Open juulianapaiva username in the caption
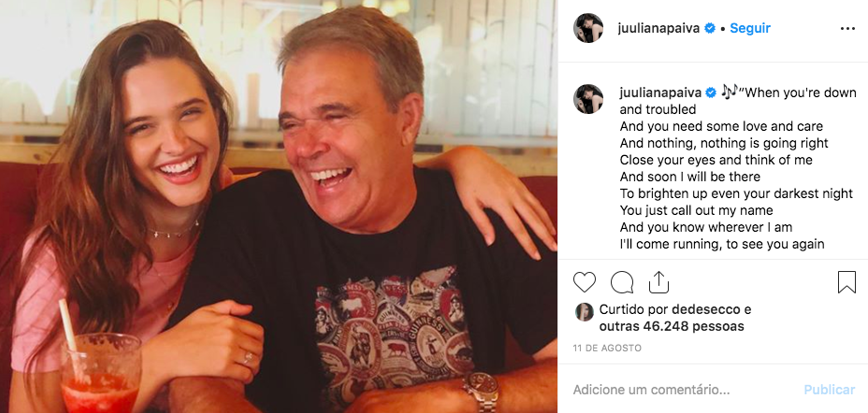This screenshot has width=868, height=413. [x=660, y=93]
